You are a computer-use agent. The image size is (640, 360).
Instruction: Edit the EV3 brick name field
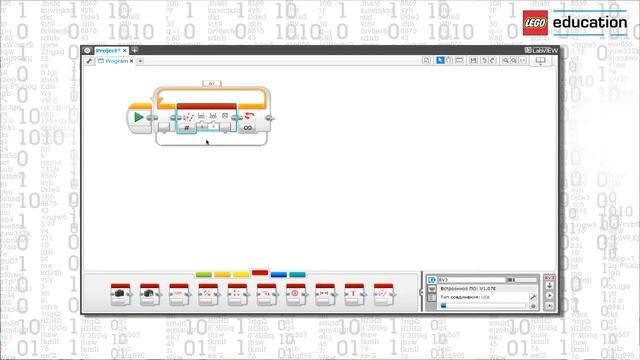(x=471, y=280)
